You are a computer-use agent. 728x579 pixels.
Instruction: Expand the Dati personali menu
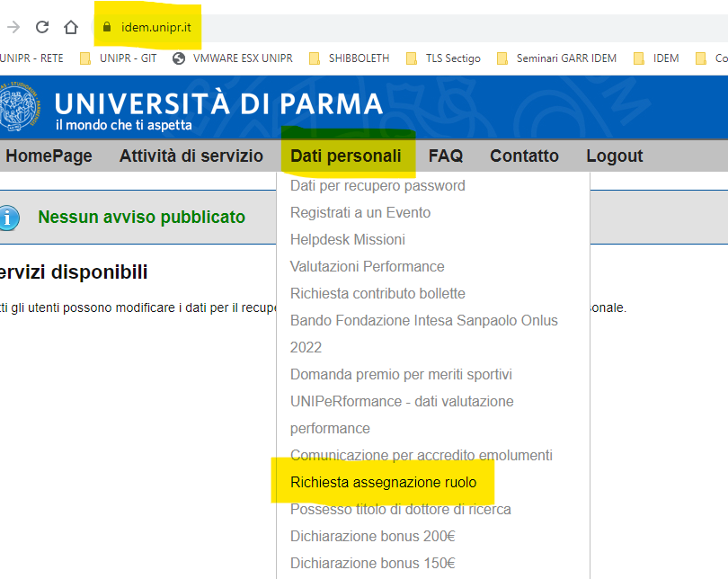(x=346, y=156)
